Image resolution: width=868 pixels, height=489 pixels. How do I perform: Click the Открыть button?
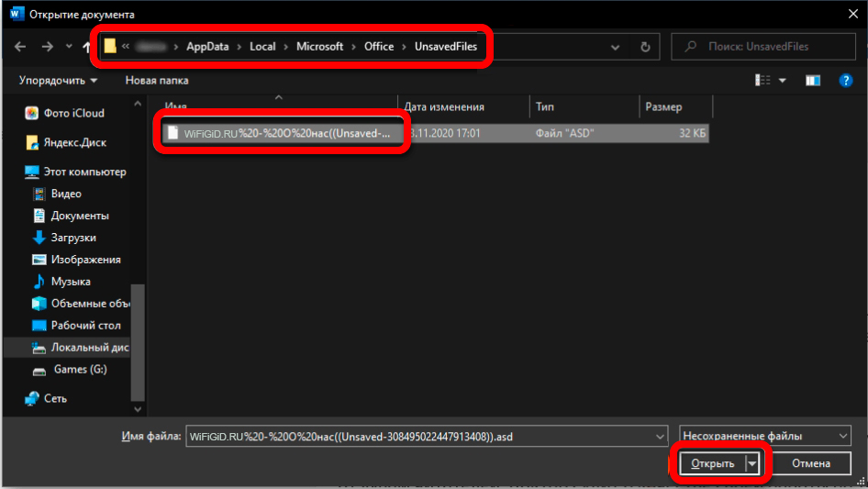point(713,464)
